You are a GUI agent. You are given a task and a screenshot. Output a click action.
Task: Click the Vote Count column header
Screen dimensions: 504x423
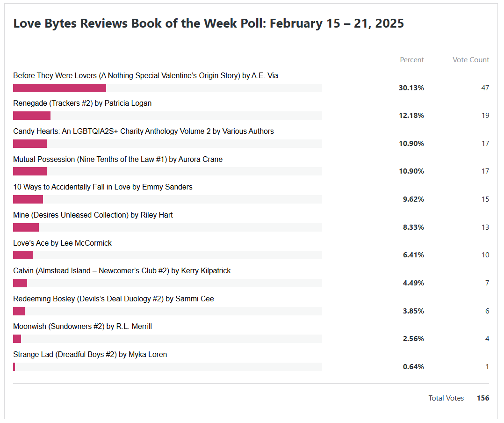[x=470, y=60]
